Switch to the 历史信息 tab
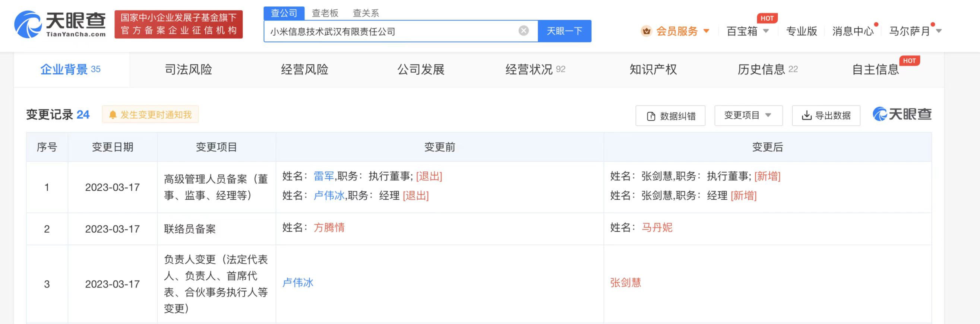Viewport: 980px width, 324px height. click(x=767, y=69)
